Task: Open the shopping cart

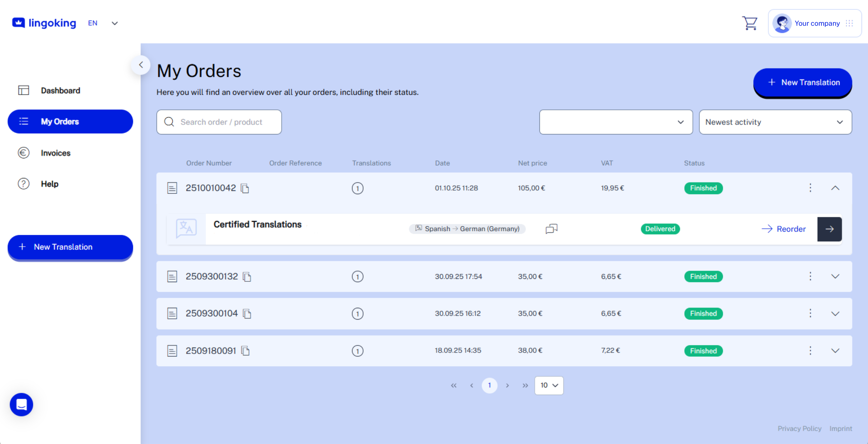Action: pyautogui.click(x=750, y=23)
